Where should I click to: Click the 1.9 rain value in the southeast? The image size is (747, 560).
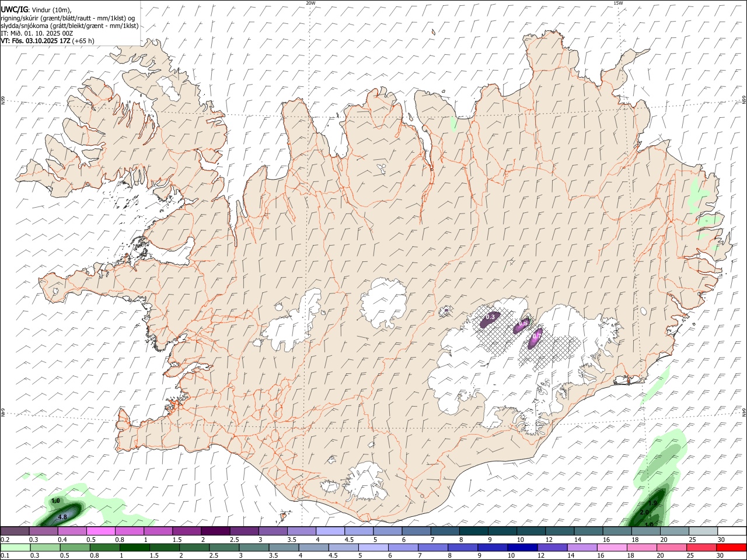coord(653,503)
